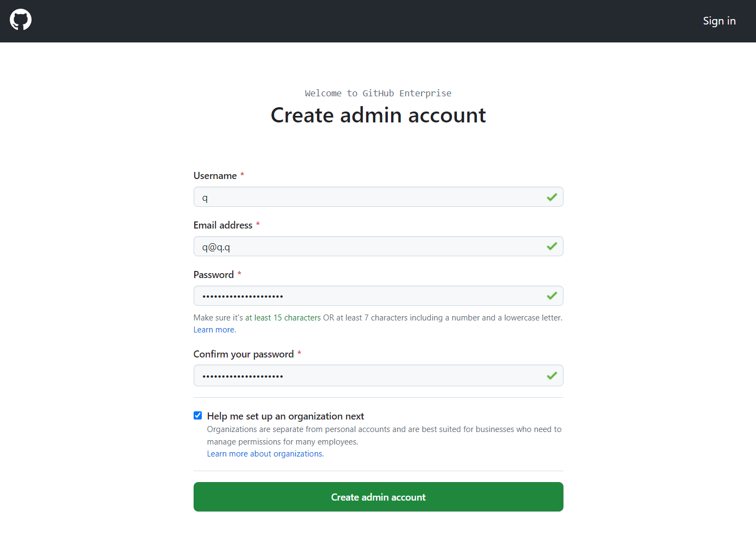Click the green checkmark in Email address field

point(551,246)
